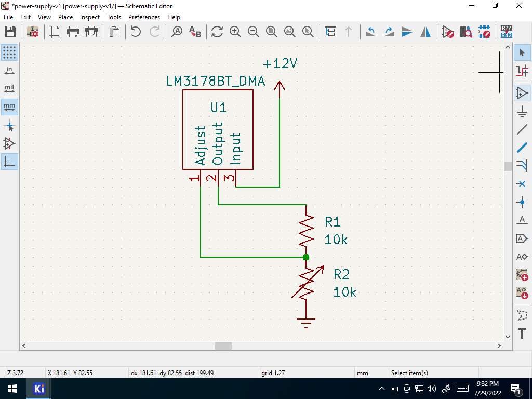Viewport: 532px width, 399px height.
Task: Click the vertical scrollbar thumb
Action: (508, 167)
